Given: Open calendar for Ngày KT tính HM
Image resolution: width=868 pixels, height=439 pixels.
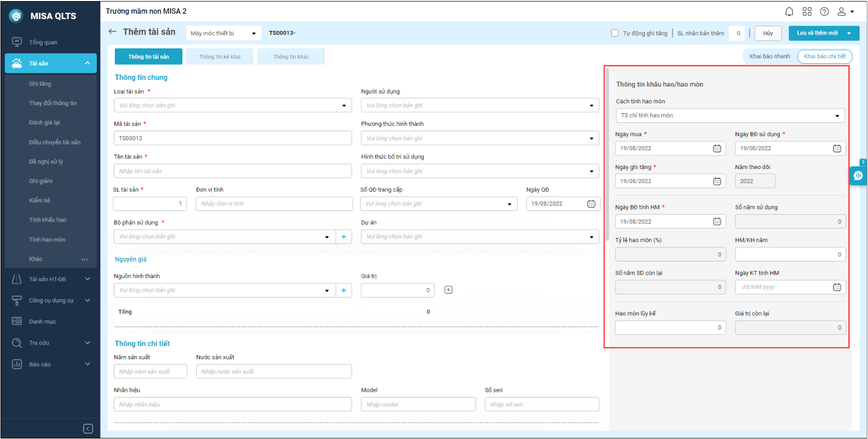Looking at the screenshot, I should 837,288.
